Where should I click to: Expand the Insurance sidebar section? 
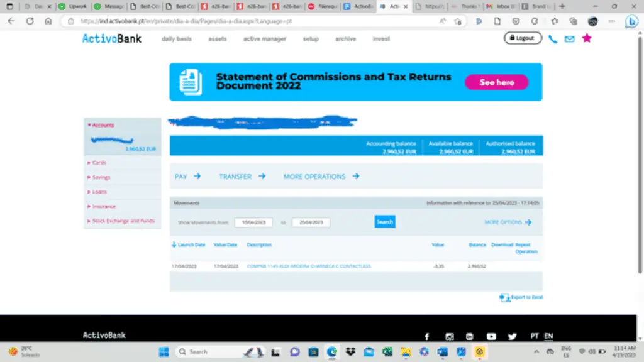[x=102, y=206]
